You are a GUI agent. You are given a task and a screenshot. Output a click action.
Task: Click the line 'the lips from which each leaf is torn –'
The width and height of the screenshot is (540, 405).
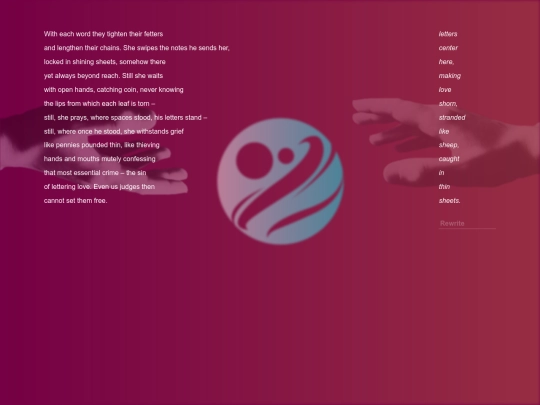(99, 104)
